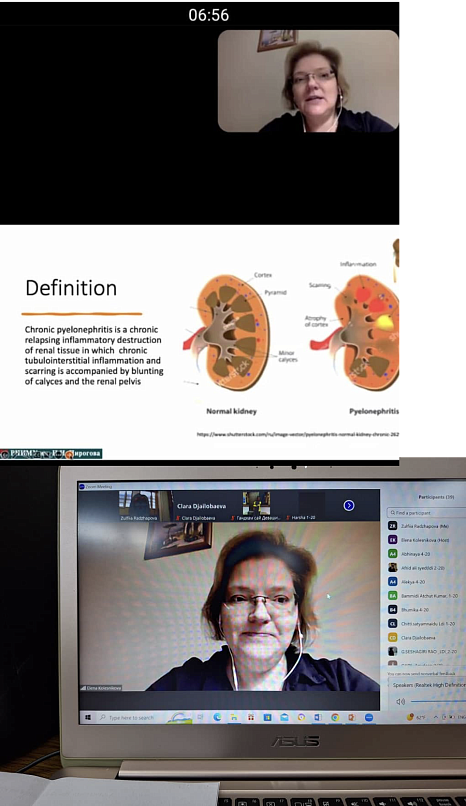
Task: Open the shutterstock source link on slide
Action: pos(298,434)
